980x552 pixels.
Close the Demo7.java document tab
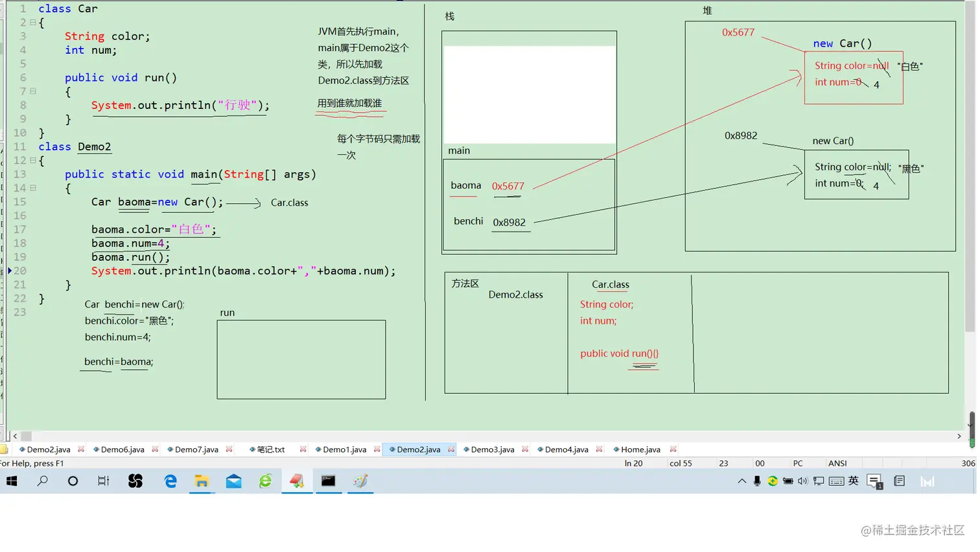(x=229, y=450)
